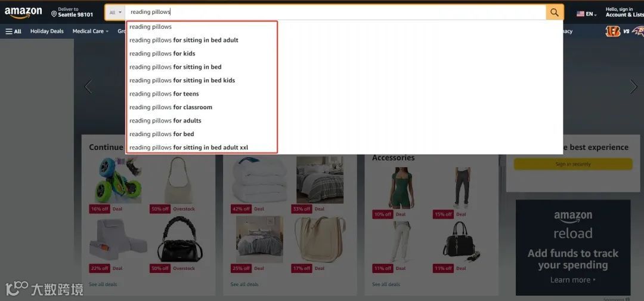The width and height of the screenshot is (644, 301).
Task: Click the search magnifier button
Action: tap(555, 13)
